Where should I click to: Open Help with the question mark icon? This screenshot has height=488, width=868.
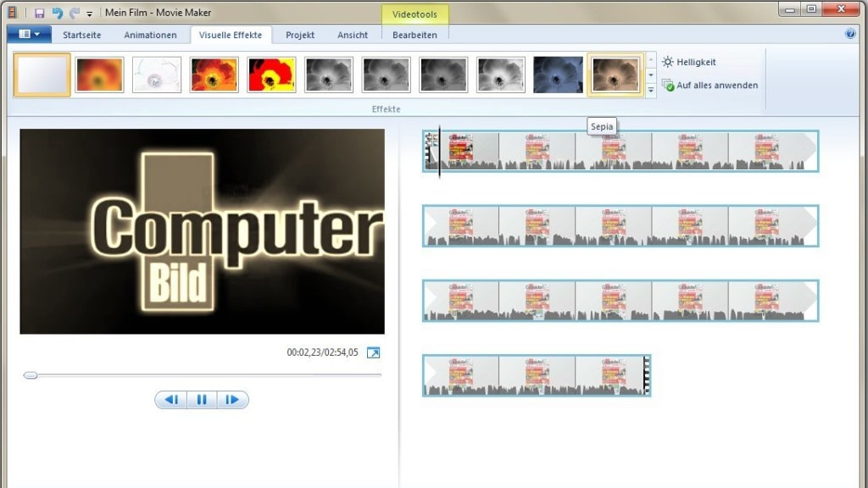pos(850,34)
